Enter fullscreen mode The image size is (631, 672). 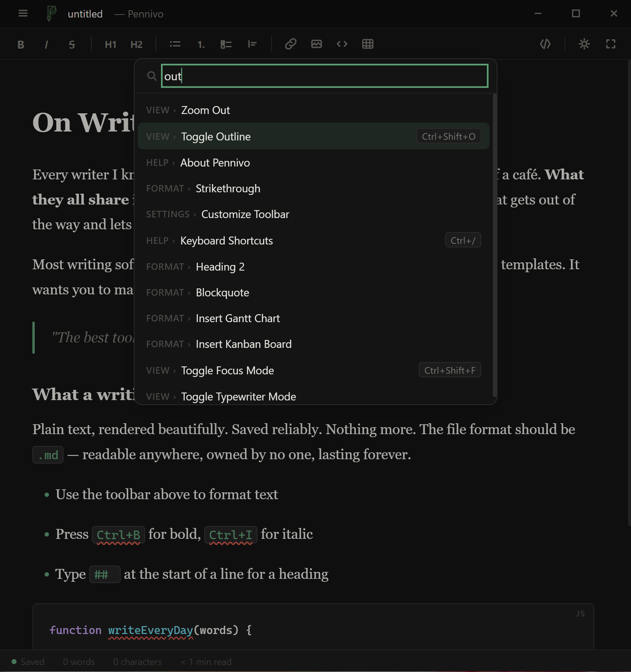(x=611, y=44)
